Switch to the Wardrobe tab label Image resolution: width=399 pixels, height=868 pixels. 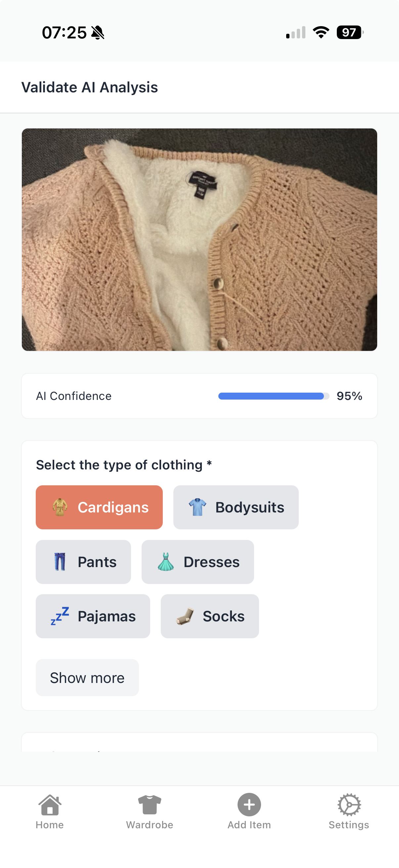[150, 825]
